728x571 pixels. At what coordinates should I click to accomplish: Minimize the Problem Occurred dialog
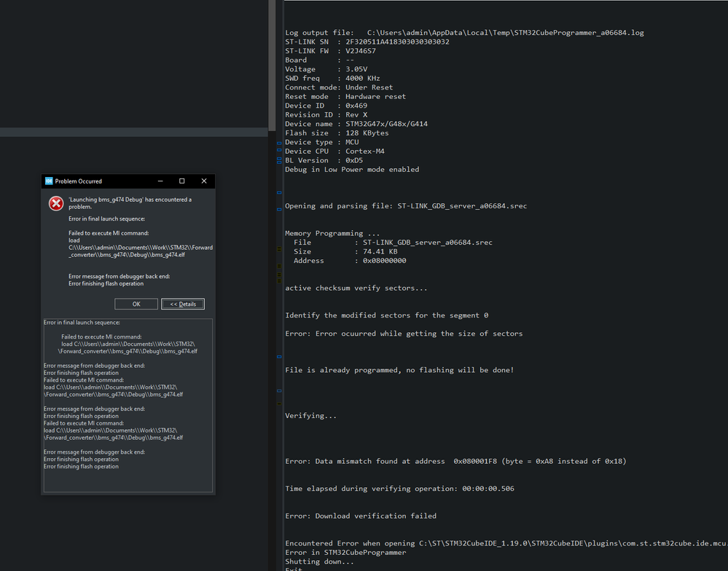pyautogui.click(x=160, y=181)
